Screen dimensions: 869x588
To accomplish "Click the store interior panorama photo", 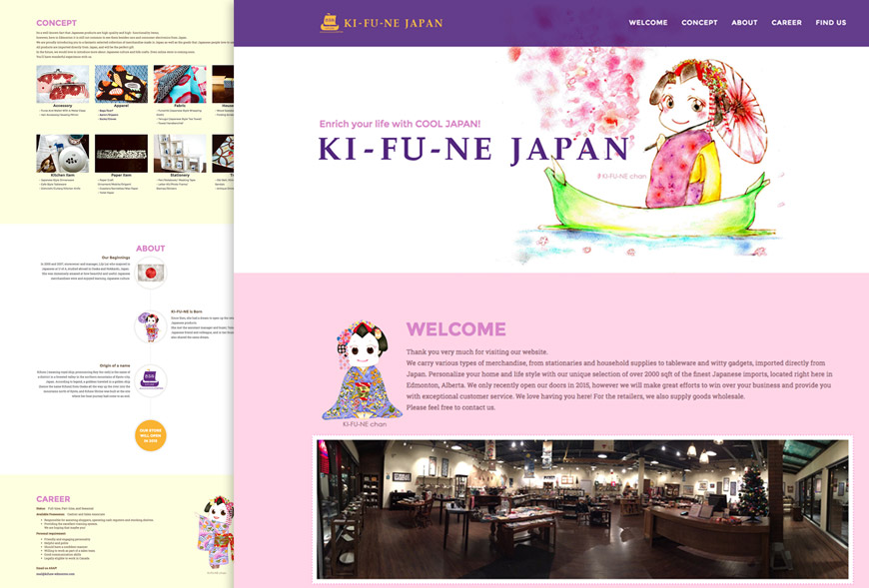I will (582, 509).
